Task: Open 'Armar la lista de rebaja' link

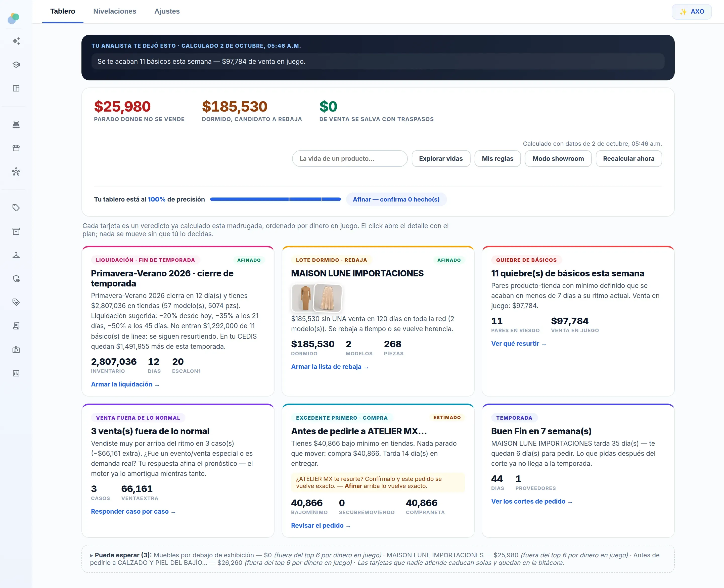Action: pos(330,367)
